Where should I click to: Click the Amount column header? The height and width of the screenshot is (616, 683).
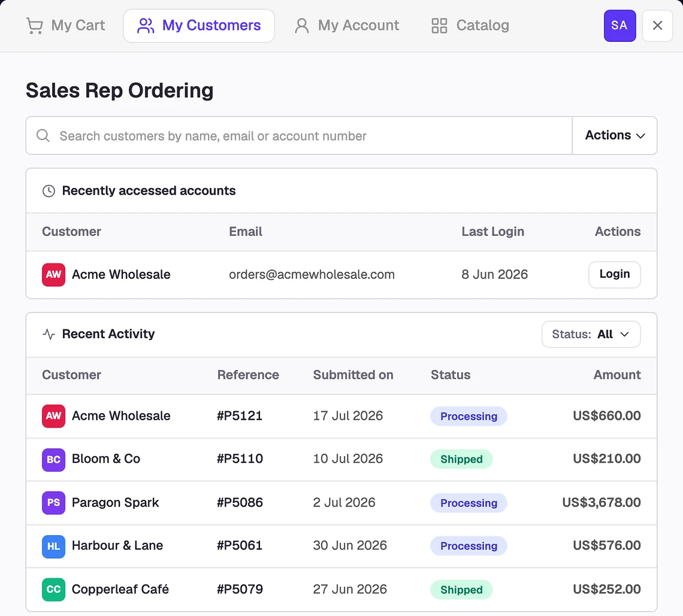[616, 375]
